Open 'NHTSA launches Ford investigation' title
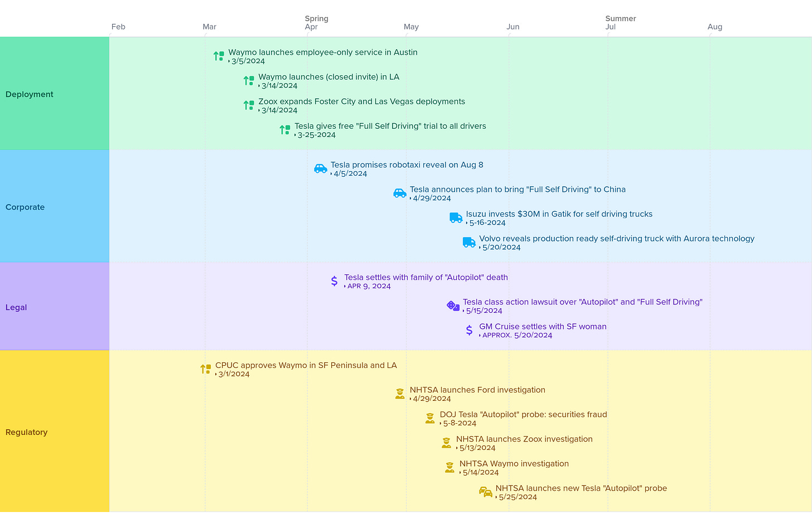812x523 pixels. (477, 390)
